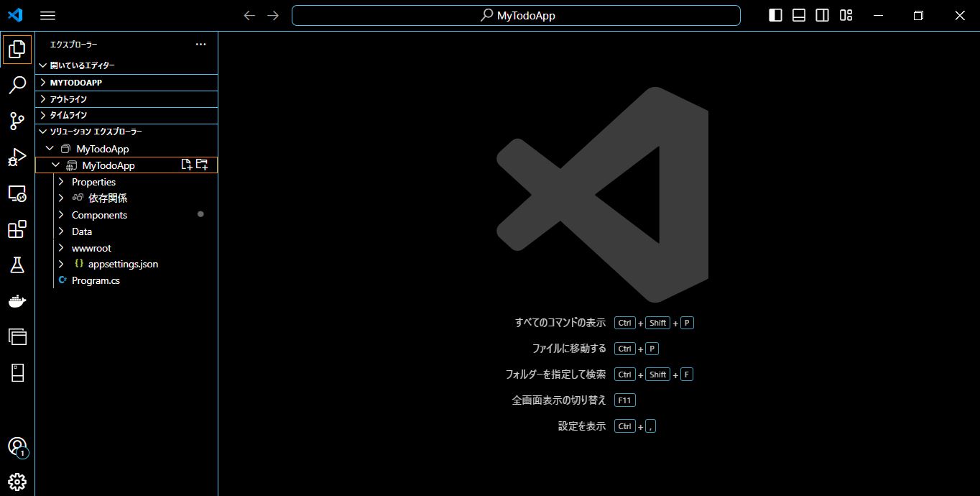Toggle the Primary Side Bar visibility
The height and width of the screenshot is (496, 980).
point(775,15)
